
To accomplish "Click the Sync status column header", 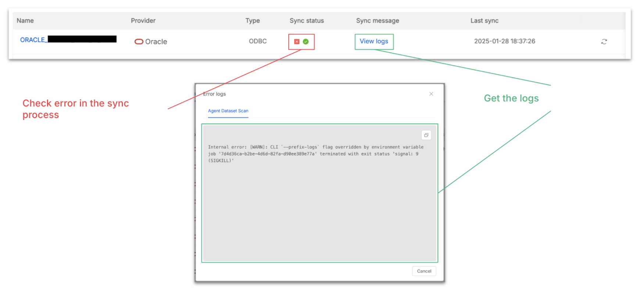I will (307, 21).
